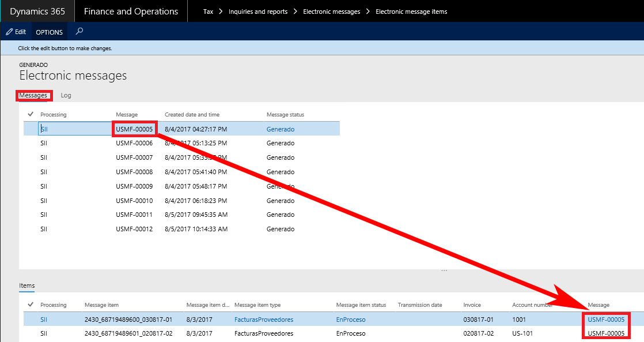Viewport: 644px width, 342px height.
Task: Open FacturasProveedores link in first item row
Action: (x=264, y=320)
